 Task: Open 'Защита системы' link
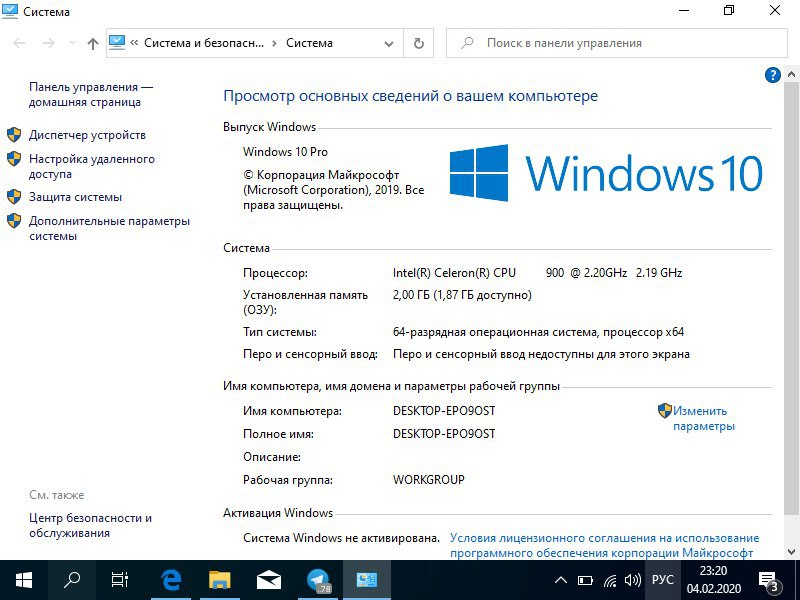click(x=76, y=197)
